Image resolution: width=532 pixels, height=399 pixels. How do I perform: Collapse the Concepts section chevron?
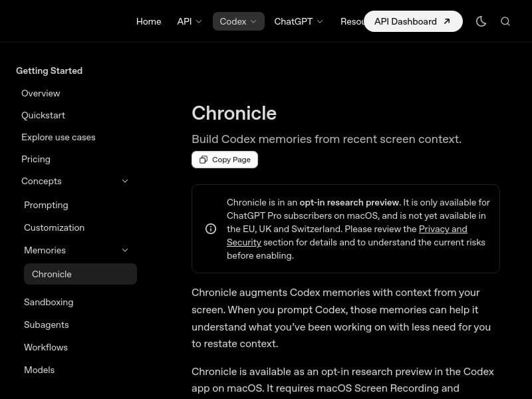point(125,181)
